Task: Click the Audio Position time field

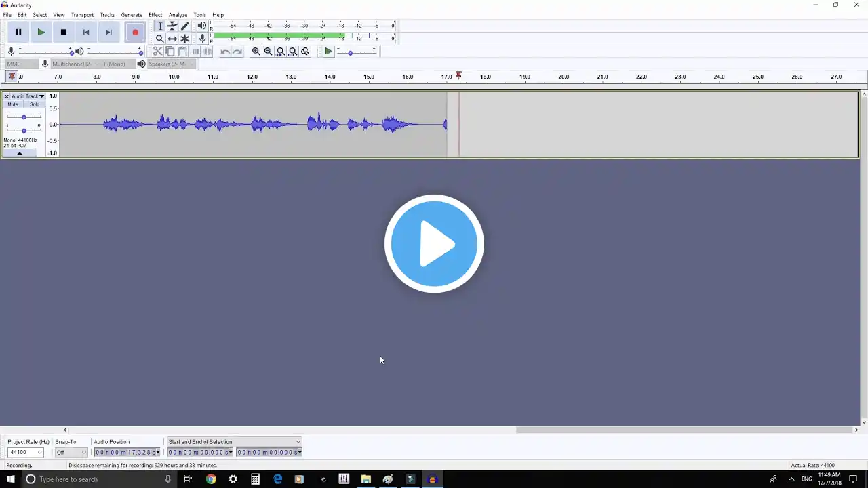Action: [x=127, y=452]
